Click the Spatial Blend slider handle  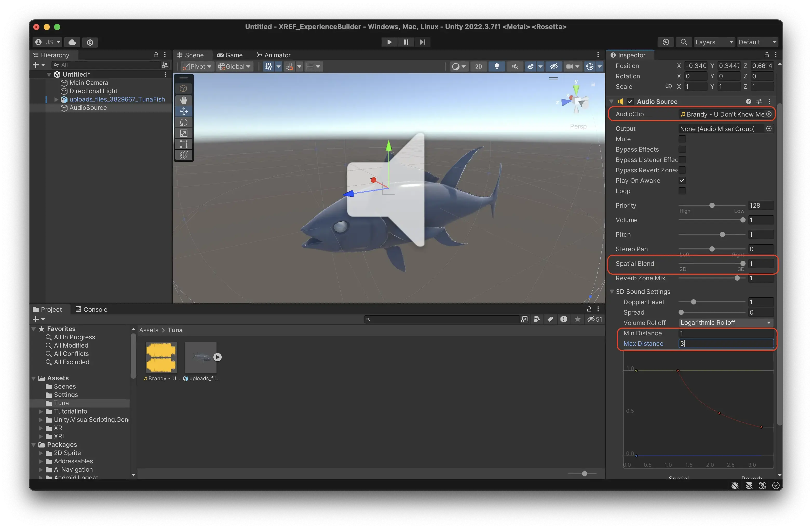[742, 264]
